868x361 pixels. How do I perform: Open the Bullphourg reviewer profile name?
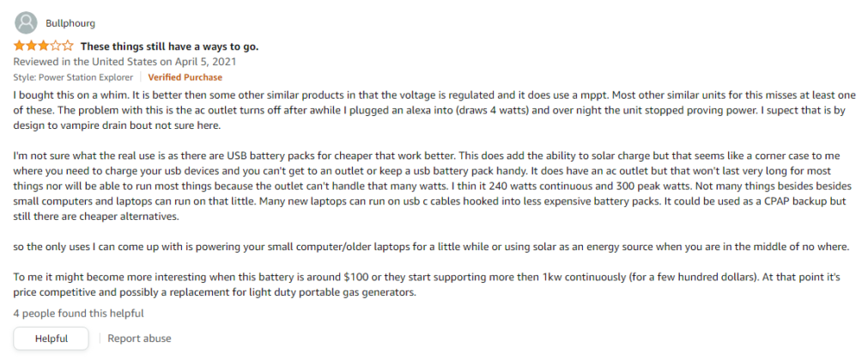click(x=70, y=23)
